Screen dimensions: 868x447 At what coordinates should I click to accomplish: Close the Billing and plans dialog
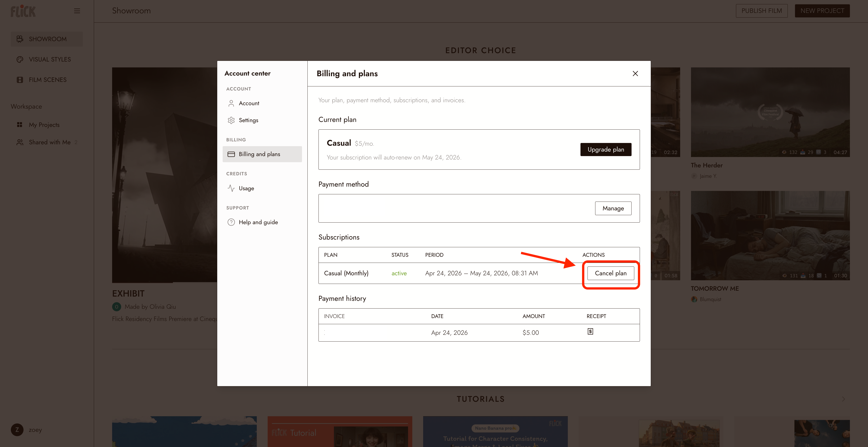tap(635, 74)
